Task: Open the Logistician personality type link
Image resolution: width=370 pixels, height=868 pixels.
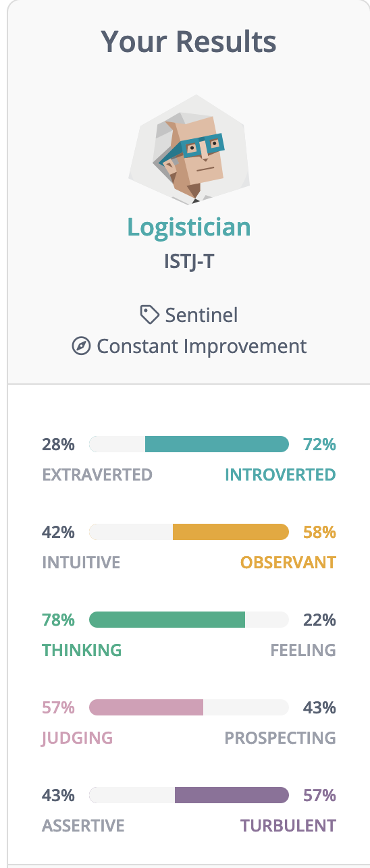Action: [189, 227]
